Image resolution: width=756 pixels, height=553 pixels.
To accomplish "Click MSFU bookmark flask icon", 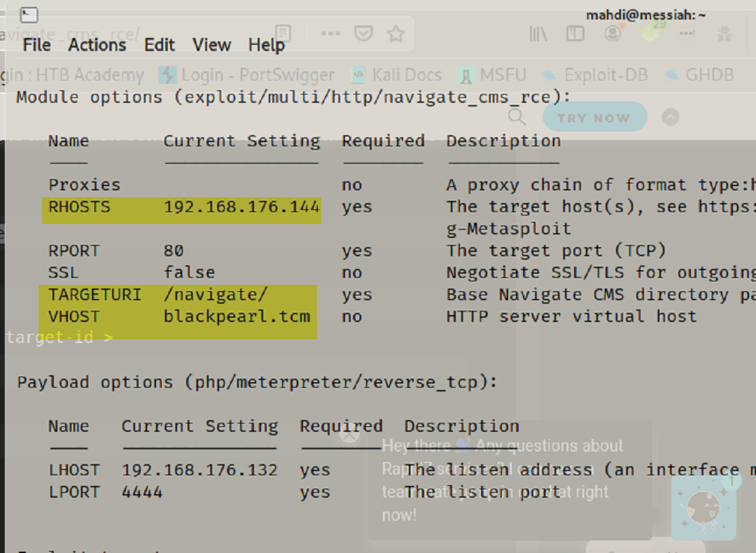I will click(465, 75).
